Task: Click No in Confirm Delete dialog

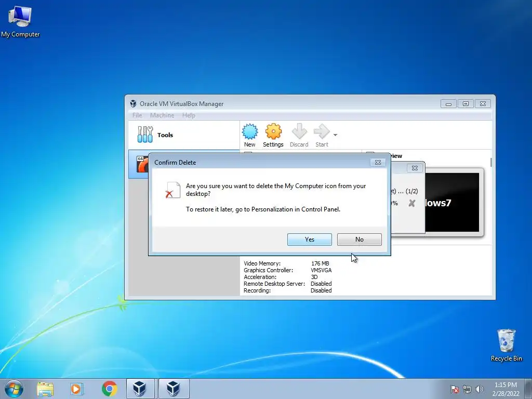Action: [360, 239]
